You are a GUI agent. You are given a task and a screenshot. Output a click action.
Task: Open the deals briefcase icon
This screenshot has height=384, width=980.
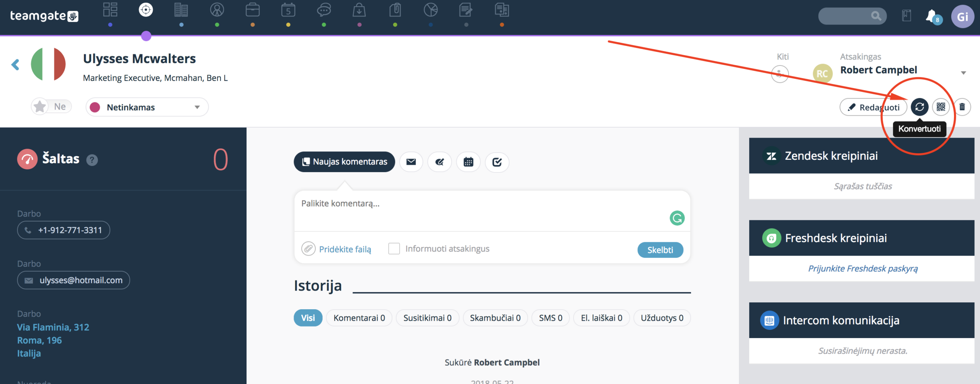(x=253, y=10)
